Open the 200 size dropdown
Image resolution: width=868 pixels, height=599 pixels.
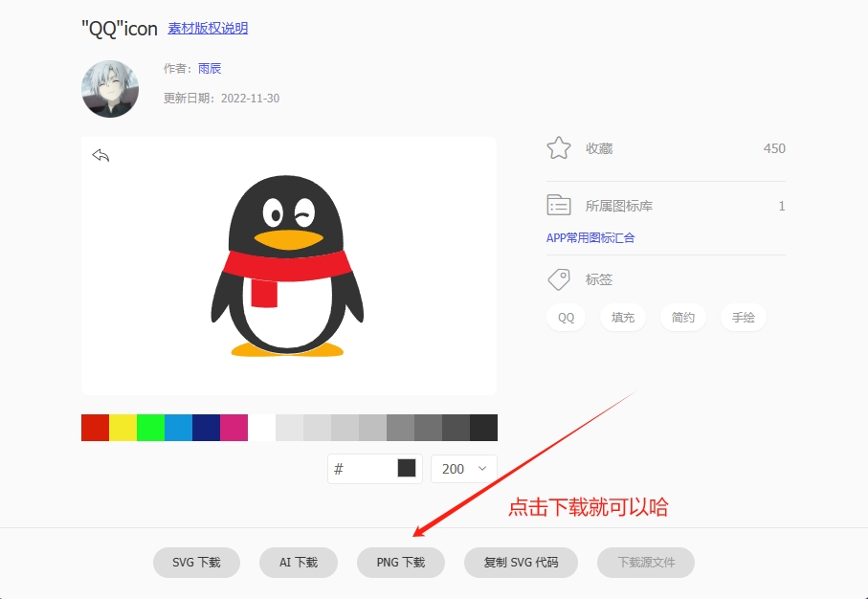[x=464, y=469]
